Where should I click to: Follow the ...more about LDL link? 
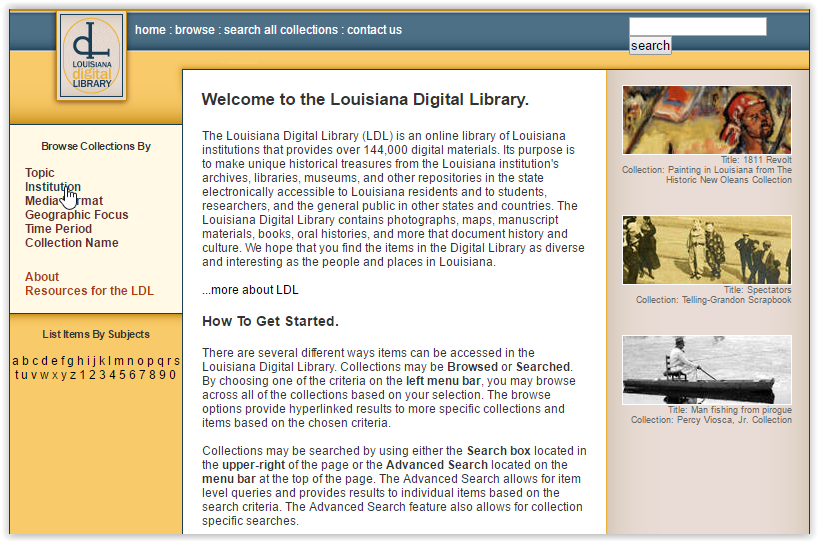250,290
